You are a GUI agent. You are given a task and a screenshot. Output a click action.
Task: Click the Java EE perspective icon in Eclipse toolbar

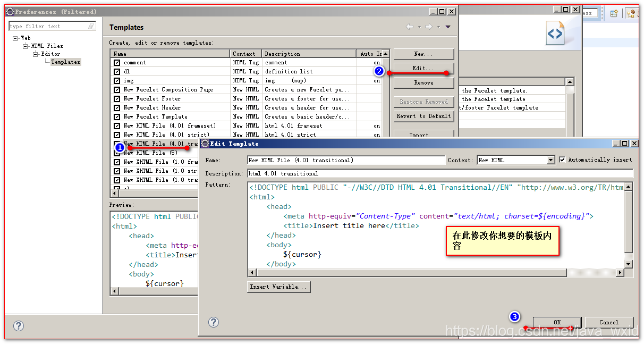pyautogui.click(x=631, y=14)
